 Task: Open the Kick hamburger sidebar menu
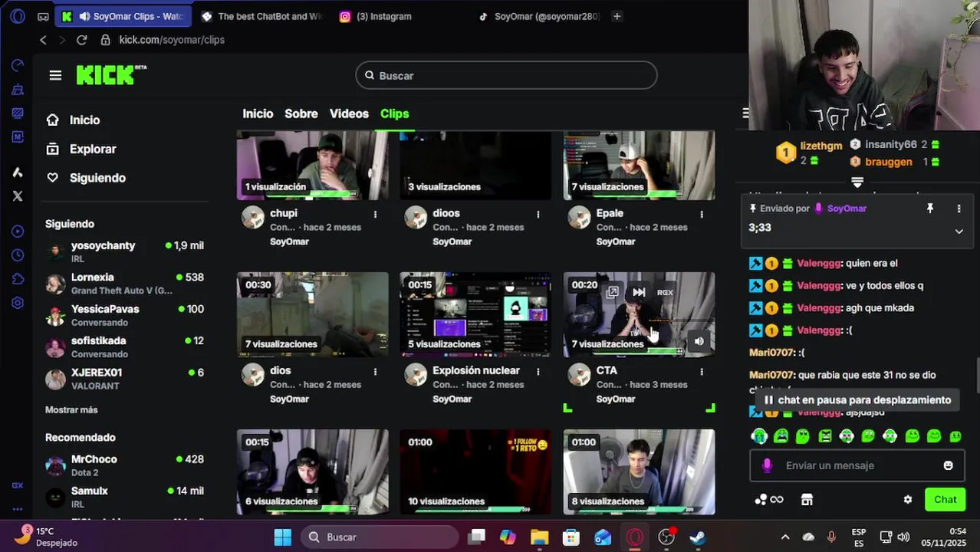click(55, 75)
